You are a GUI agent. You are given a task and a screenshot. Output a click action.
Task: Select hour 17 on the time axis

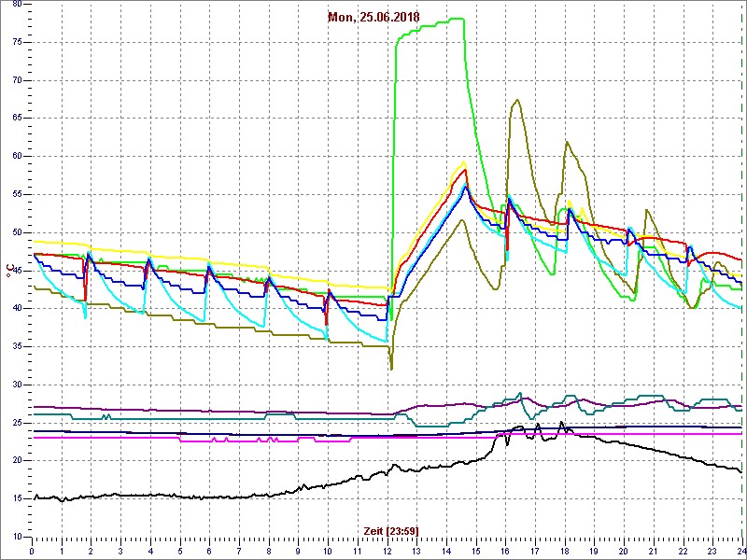pyautogui.click(x=535, y=551)
